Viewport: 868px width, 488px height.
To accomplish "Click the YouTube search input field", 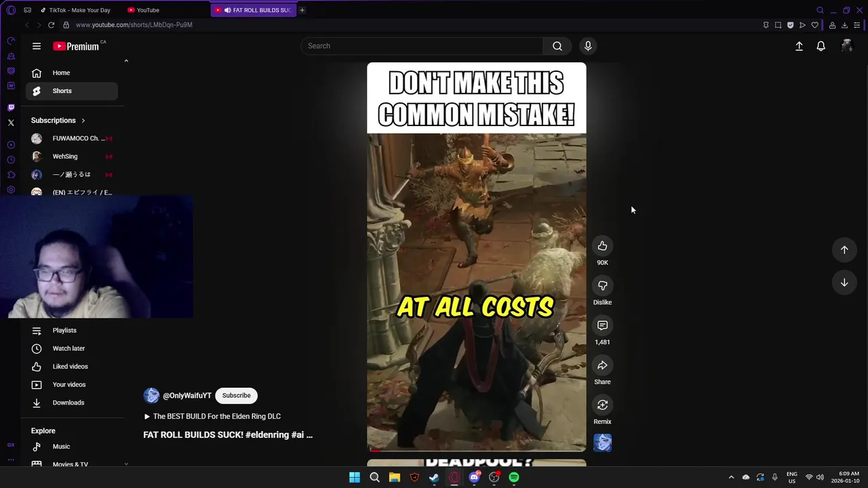I will coord(421,46).
